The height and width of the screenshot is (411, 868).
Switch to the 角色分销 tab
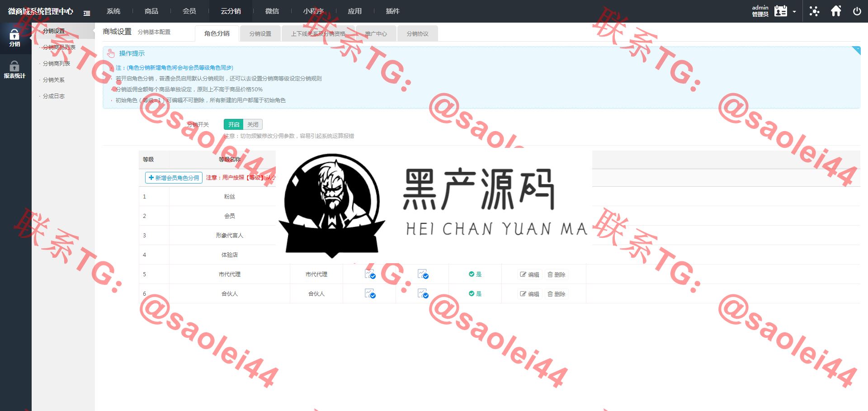[217, 33]
